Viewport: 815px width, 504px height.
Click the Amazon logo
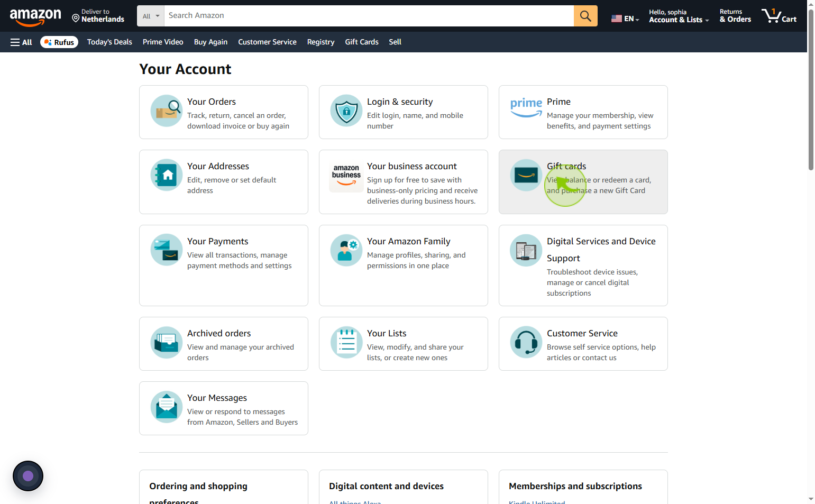(35, 17)
